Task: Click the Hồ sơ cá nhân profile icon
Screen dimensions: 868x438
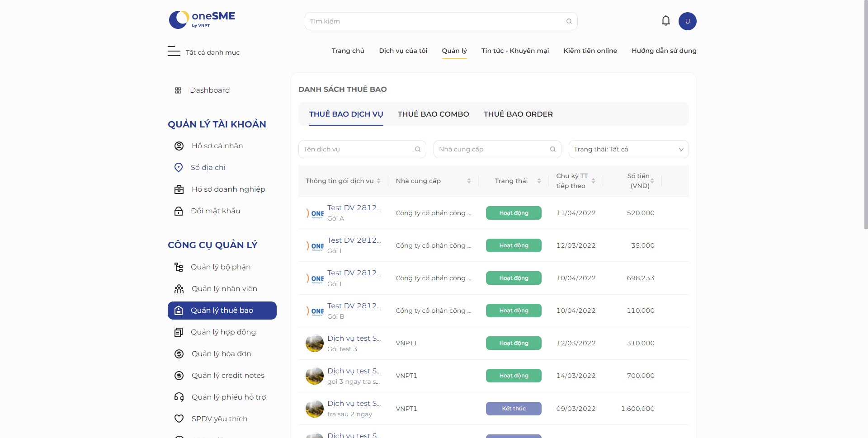Action: [179, 146]
